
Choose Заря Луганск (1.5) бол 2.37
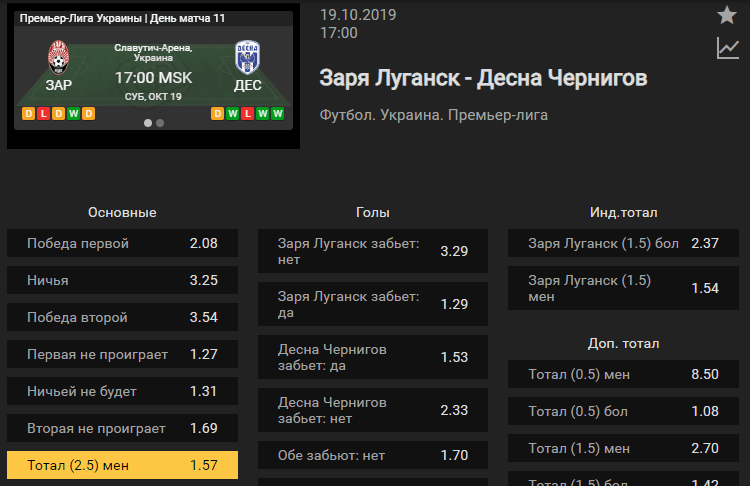coord(623,243)
